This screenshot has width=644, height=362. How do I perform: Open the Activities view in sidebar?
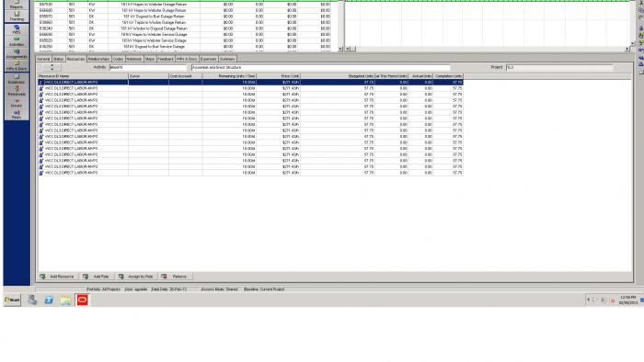pyautogui.click(x=17, y=41)
